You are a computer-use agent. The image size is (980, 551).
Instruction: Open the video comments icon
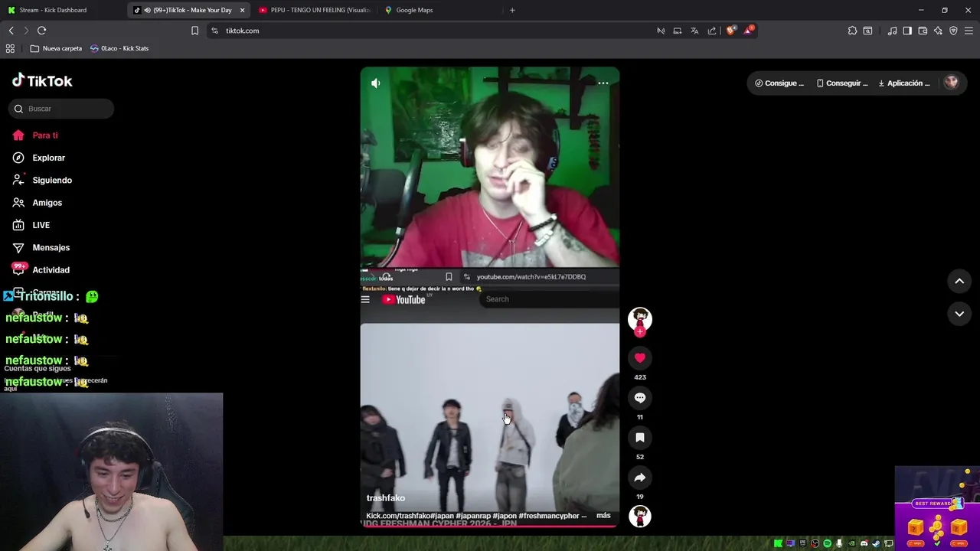point(640,397)
